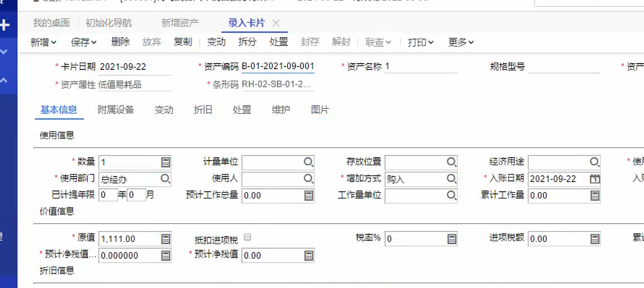
Task: Open calculator icon for 税率% field
Action: point(452,238)
